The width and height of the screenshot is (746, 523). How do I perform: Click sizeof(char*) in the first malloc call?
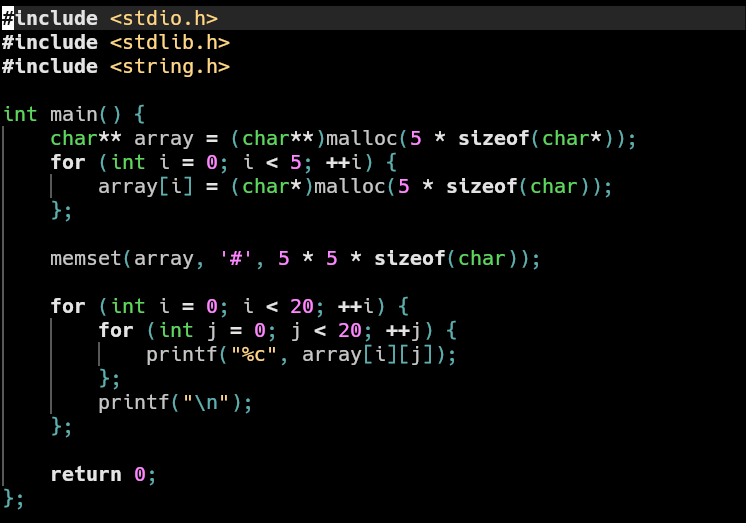click(x=535, y=138)
